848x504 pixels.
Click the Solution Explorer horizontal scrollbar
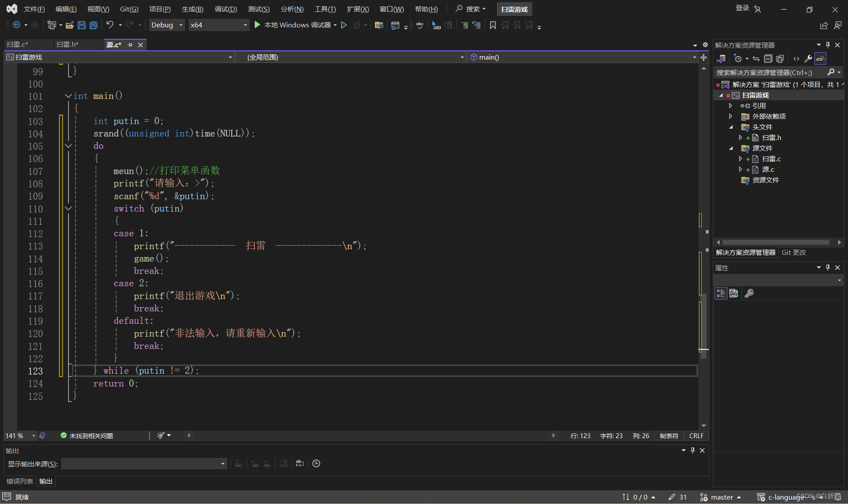click(x=776, y=243)
